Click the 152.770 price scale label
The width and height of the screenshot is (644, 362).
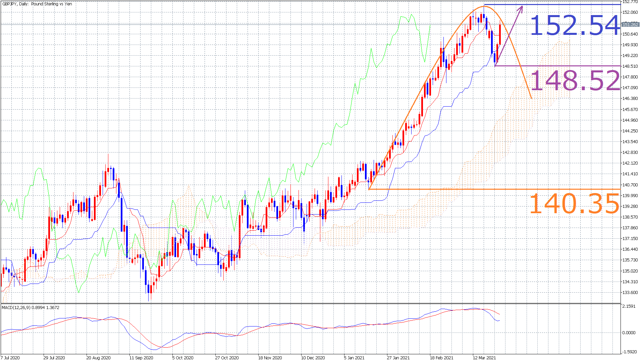(630, 2)
